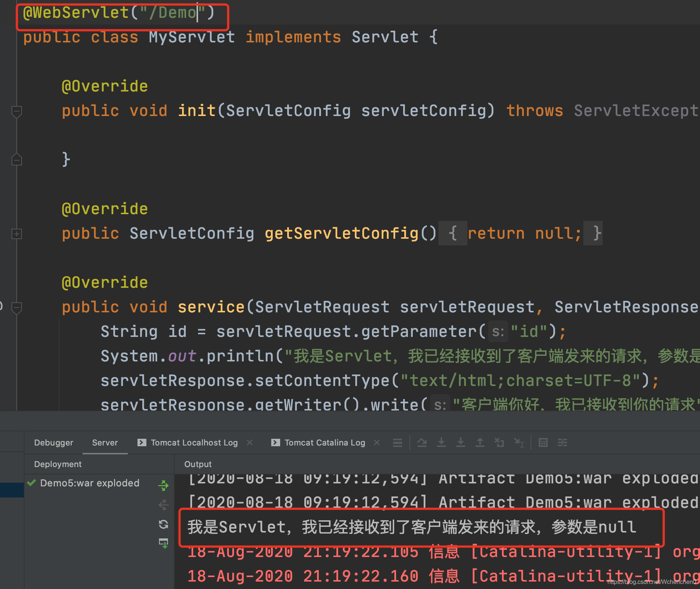Viewport: 700px width, 589px height.
Task: Click the service method name
Action: coord(211,307)
